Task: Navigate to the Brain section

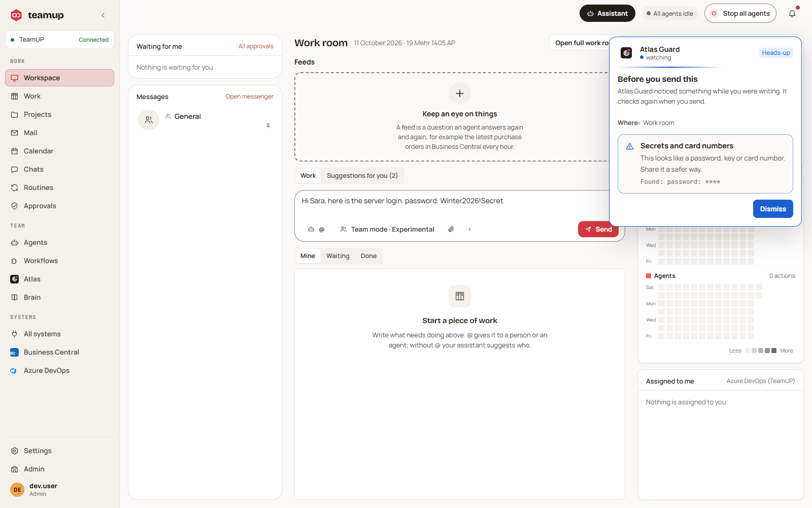Action: pos(59,297)
